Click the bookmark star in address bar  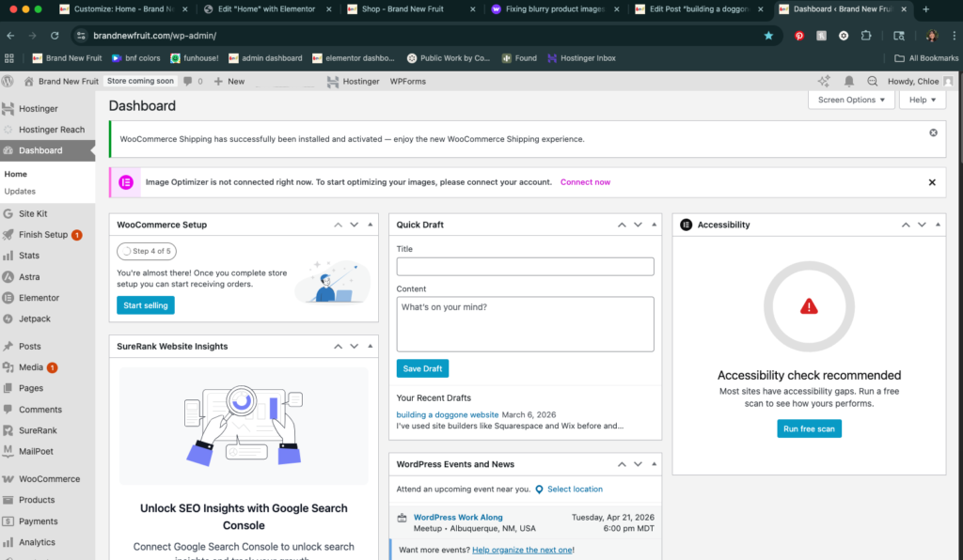pyautogui.click(x=768, y=36)
